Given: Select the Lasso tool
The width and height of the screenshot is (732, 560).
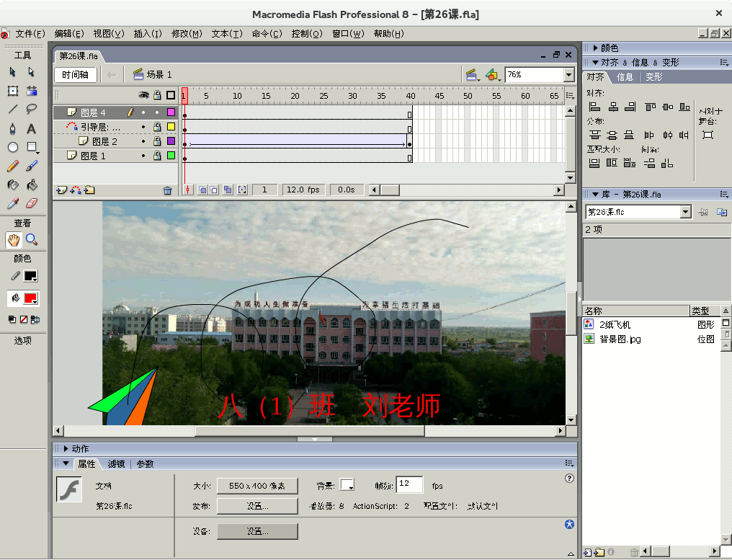Looking at the screenshot, I should coord(31,110).
